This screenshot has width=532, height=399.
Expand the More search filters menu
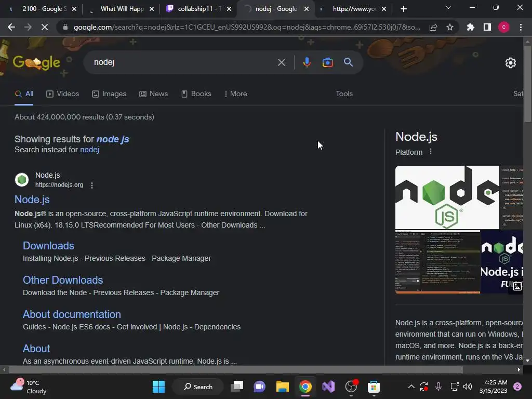tap(235, 94)
